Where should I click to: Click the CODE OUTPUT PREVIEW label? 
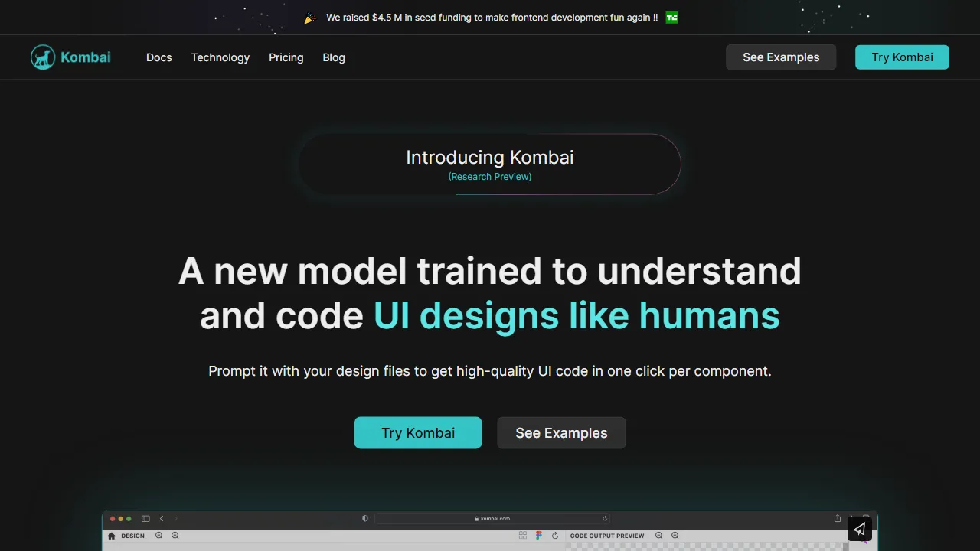607,536
